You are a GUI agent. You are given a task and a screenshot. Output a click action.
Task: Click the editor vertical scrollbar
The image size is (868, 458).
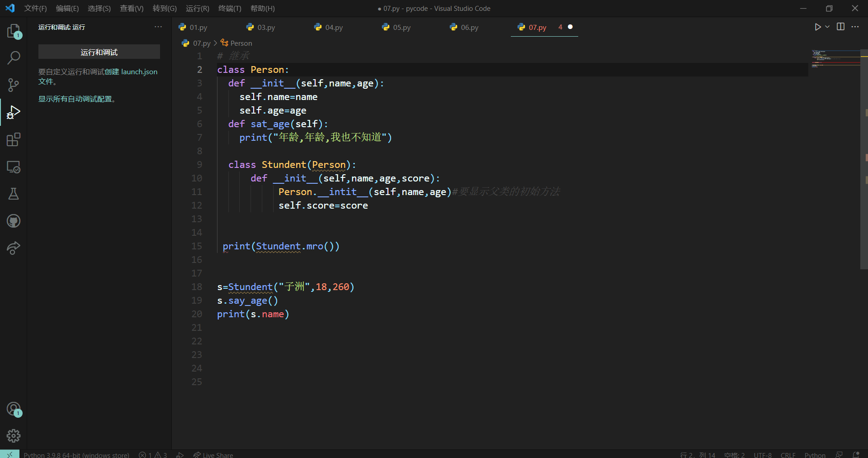(864, 159)
